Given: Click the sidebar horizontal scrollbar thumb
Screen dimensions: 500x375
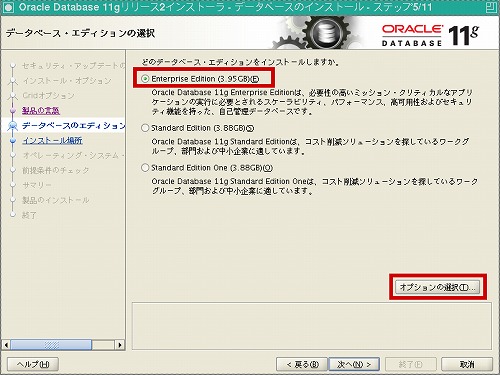Looking at the screenshot, I should point(51,345).
